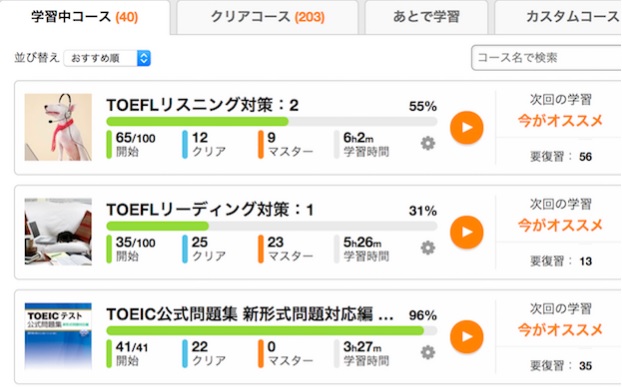Open the TOEIC公式問題集 新形式問題対応編 title

tap(250, 315)
